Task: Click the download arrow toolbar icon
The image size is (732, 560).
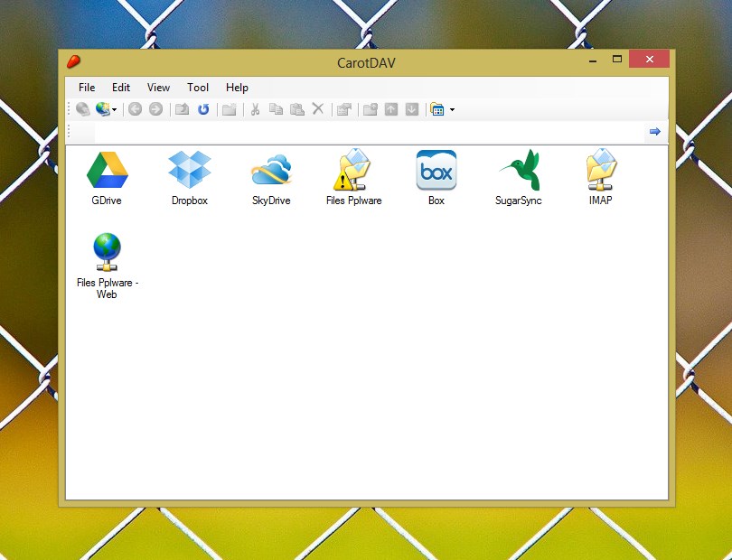Action: pos(412,109)
